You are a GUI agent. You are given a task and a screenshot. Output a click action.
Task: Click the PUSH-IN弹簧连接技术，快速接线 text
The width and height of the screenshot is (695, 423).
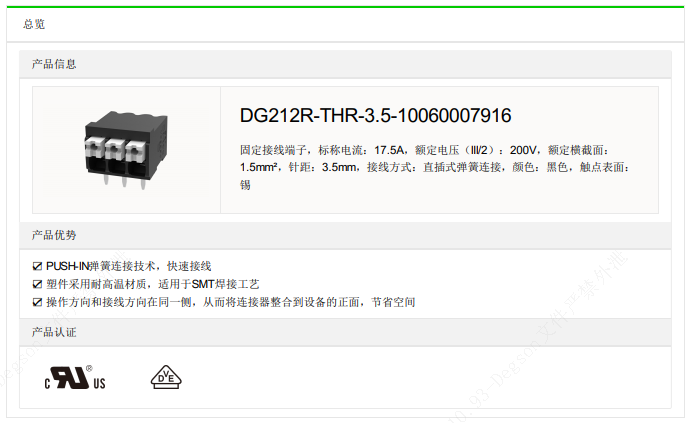tap(129, 266)
